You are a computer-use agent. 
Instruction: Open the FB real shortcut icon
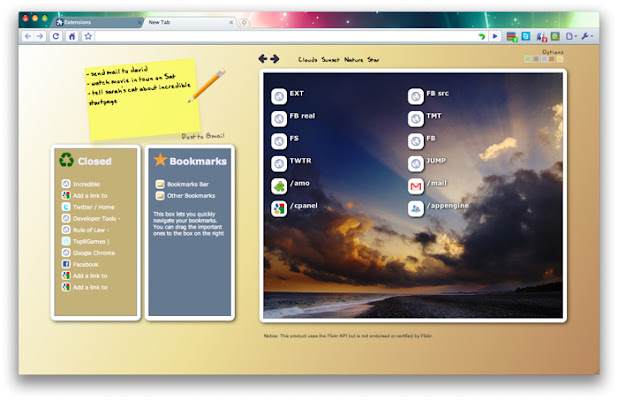pyautogui.click(x=279, y=119)
